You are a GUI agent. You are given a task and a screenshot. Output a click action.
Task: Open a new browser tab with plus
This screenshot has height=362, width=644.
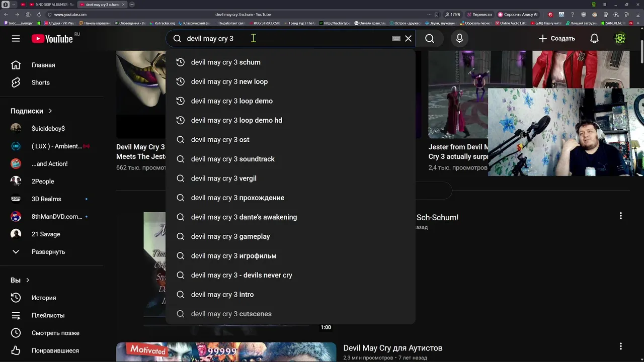click(132, 5)
